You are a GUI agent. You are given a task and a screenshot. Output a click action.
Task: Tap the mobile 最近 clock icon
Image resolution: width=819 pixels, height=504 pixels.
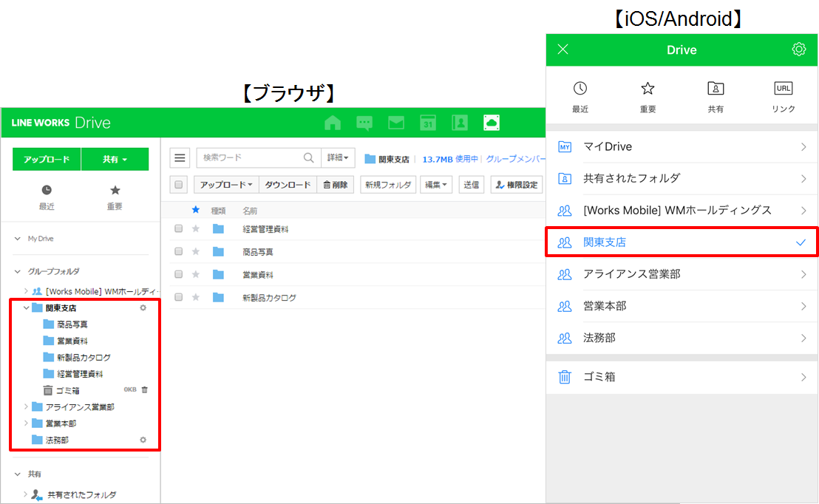[x=580, y=89]
